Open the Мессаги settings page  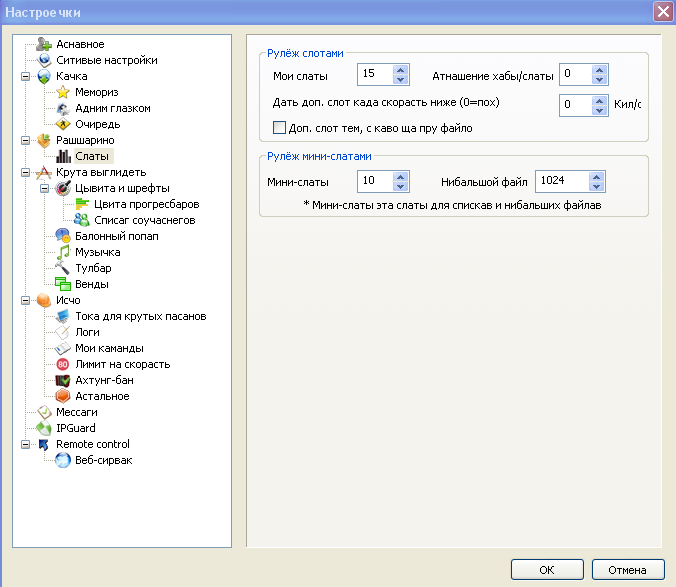point(76,412)
